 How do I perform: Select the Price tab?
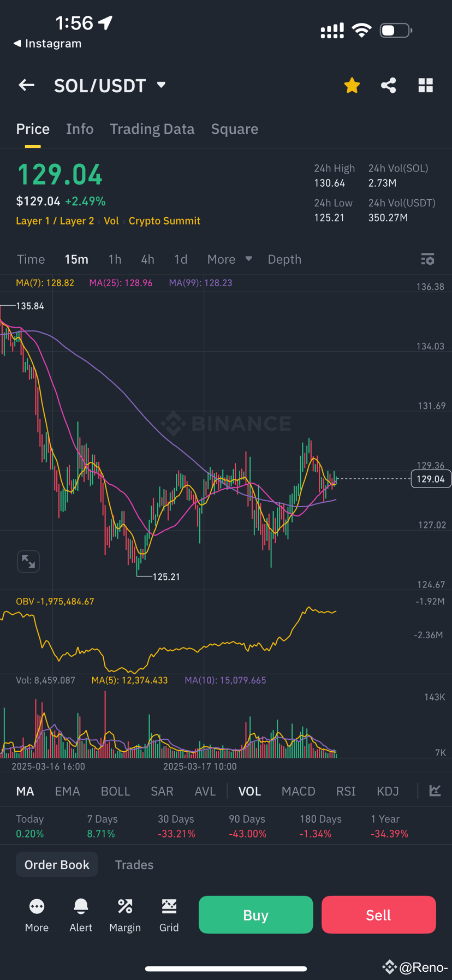click(x=33, y=129)
